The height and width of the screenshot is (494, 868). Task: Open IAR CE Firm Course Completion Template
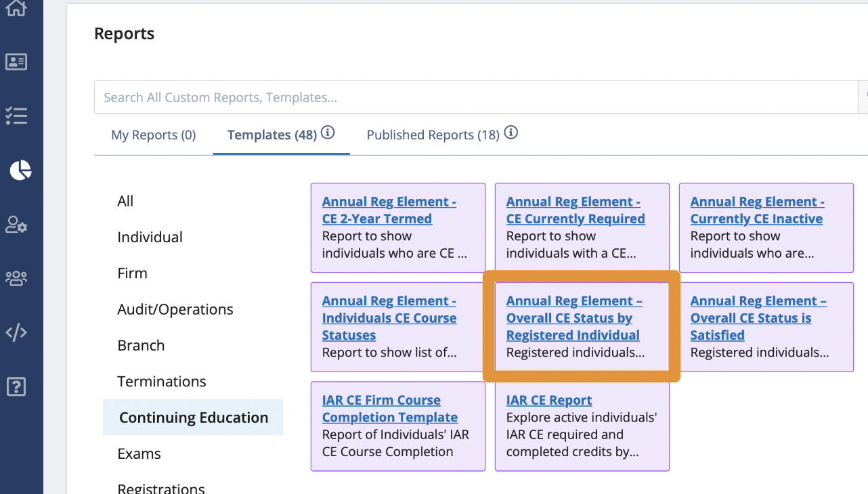coord(390,409)
